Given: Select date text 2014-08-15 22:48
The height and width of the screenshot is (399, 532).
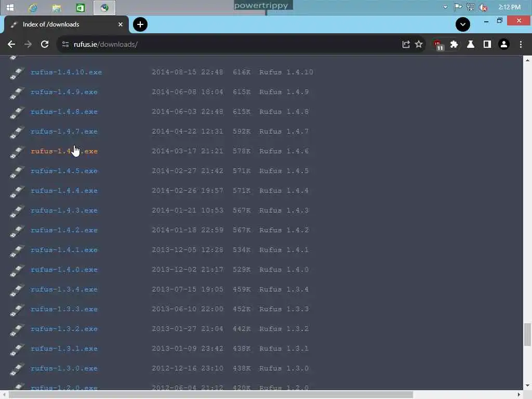Looking at the screenshot, I should pos(188,72).
